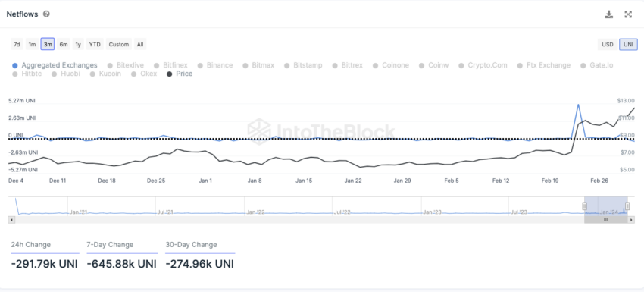Click the Netflows title
Image resolution: width=644 pixels, height=292 pixels.
pyautogui.click(x=22, y=14)
